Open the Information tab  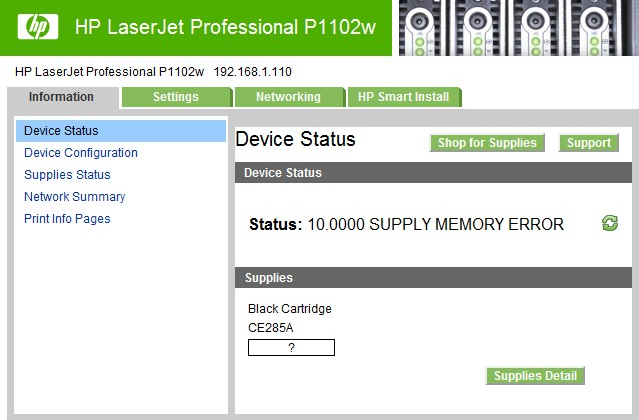click(x=62, y=97)
